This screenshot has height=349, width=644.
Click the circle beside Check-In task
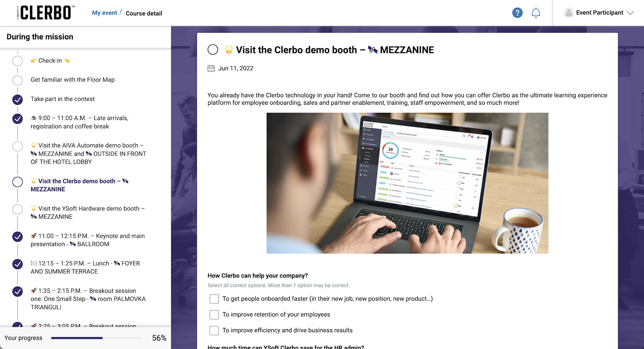tap(17, 61)
